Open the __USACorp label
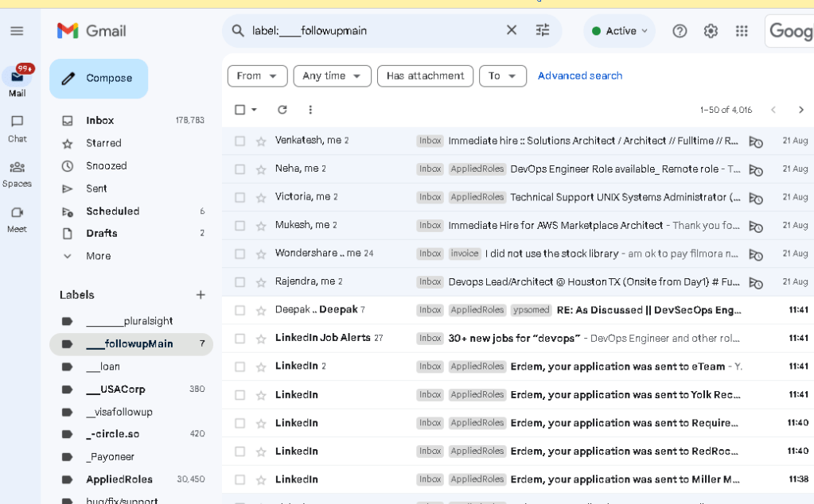This screenshot has width=814, height=504. tap(131, 389)
